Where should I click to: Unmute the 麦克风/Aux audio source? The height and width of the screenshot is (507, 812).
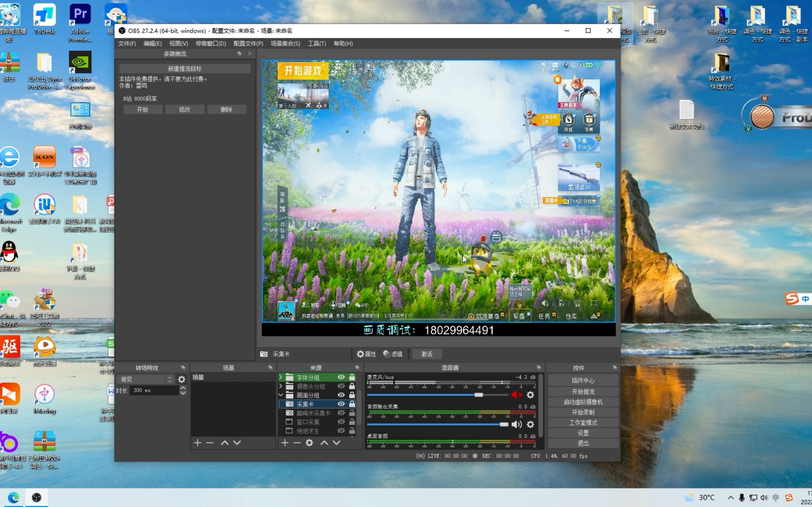[516, 395]
